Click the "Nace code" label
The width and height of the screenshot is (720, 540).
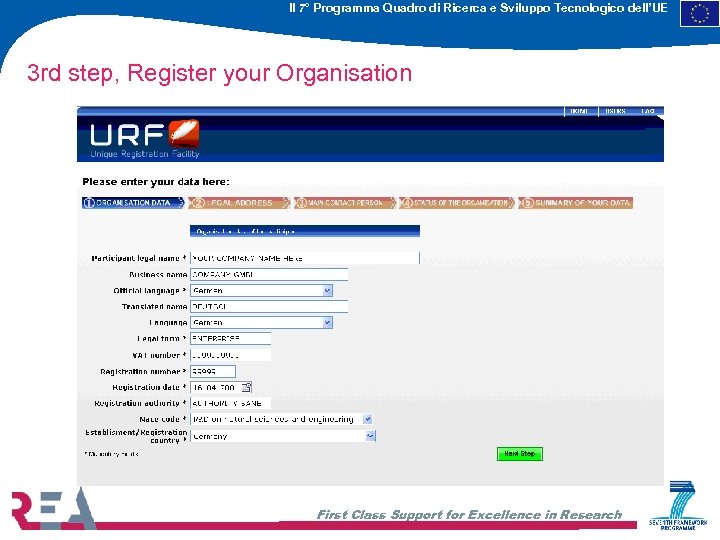point(163,419)
